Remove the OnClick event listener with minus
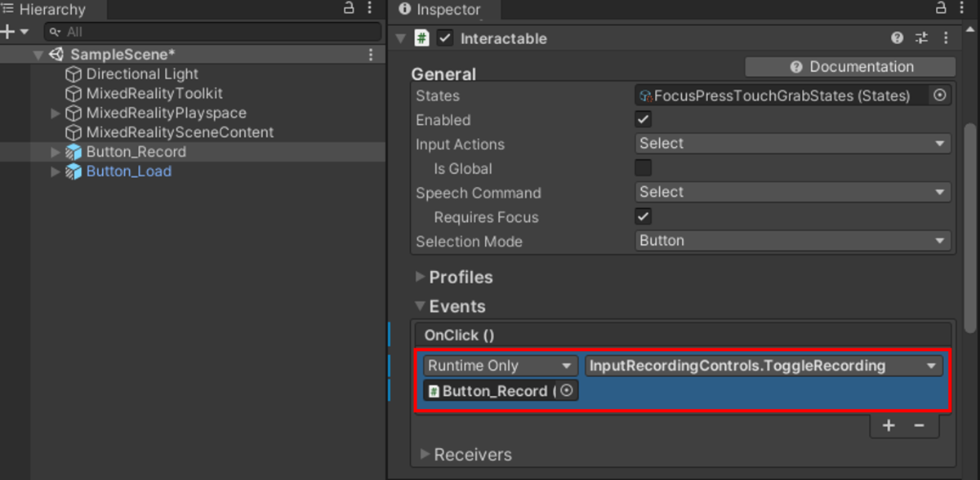 919,425
